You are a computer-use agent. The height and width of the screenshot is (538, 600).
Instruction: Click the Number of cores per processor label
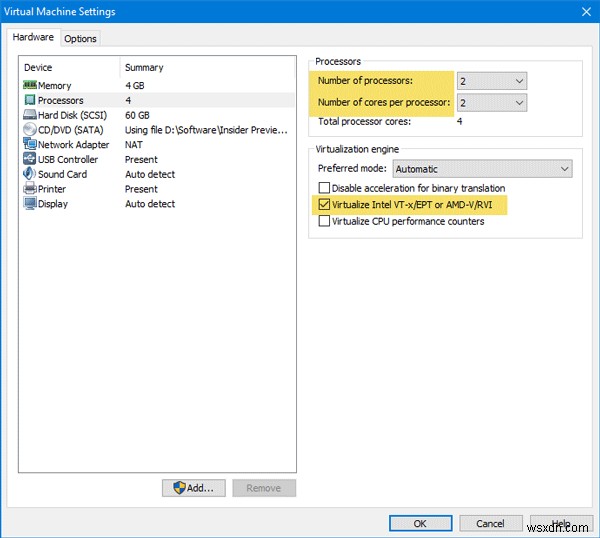[384, 102]
